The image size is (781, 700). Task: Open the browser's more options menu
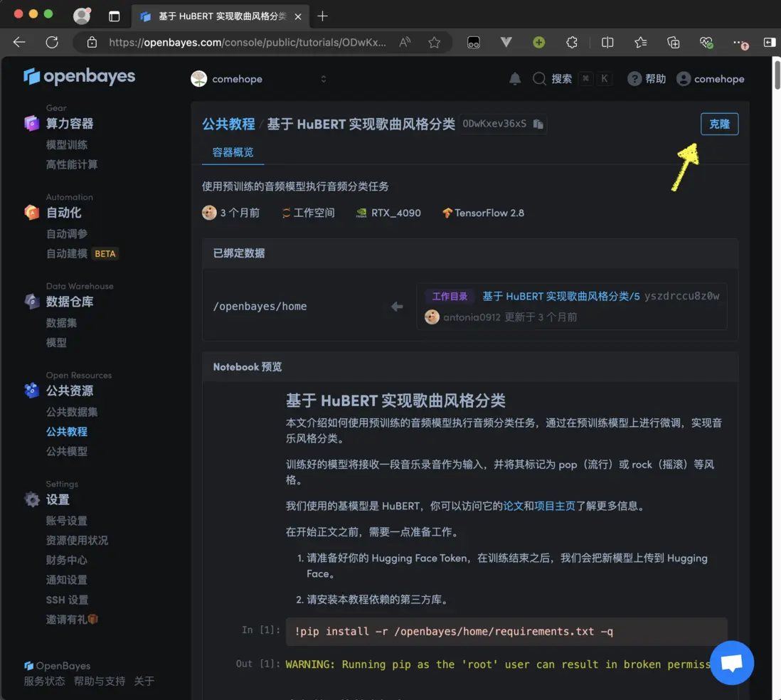point(738,43)
